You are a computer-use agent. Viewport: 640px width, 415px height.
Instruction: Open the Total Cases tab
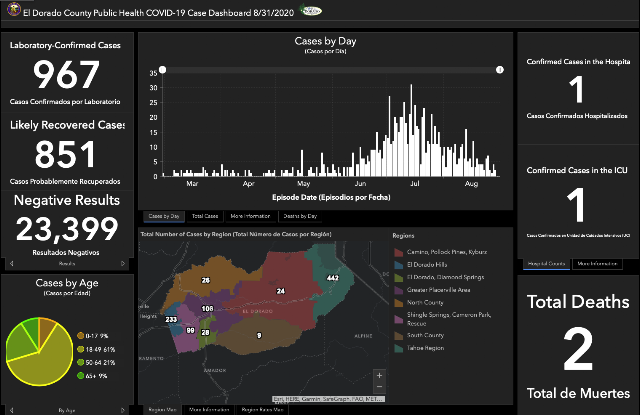[x=205, y=216]
